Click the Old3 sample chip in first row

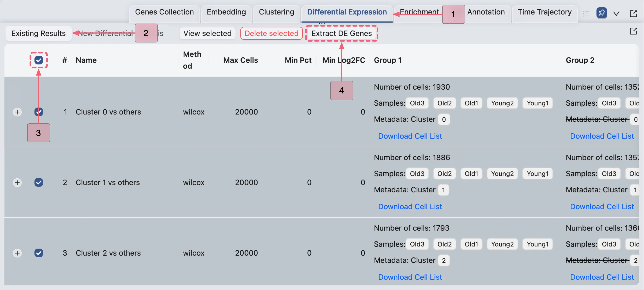pos(417,103)
